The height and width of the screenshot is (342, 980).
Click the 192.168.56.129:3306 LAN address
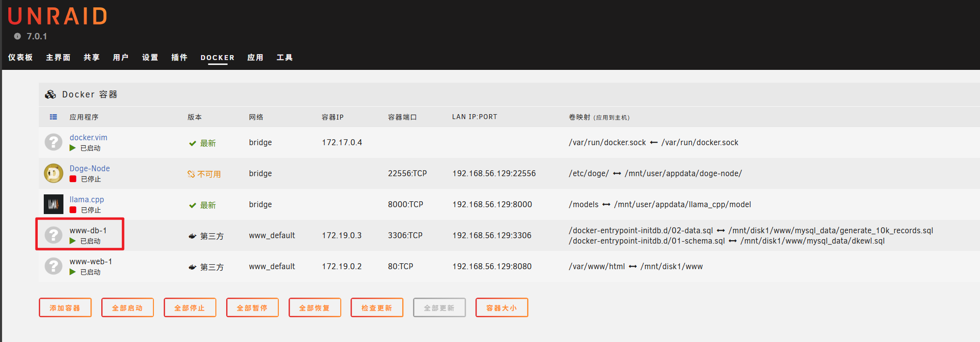(x=492, y=236)
